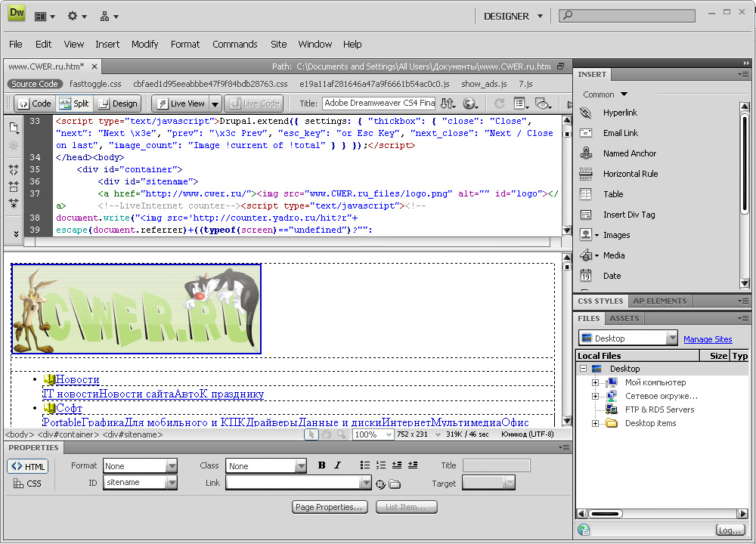Click the Bold formatting button
This screenshot has width=756, height=544.
click(x=322, y=465)
